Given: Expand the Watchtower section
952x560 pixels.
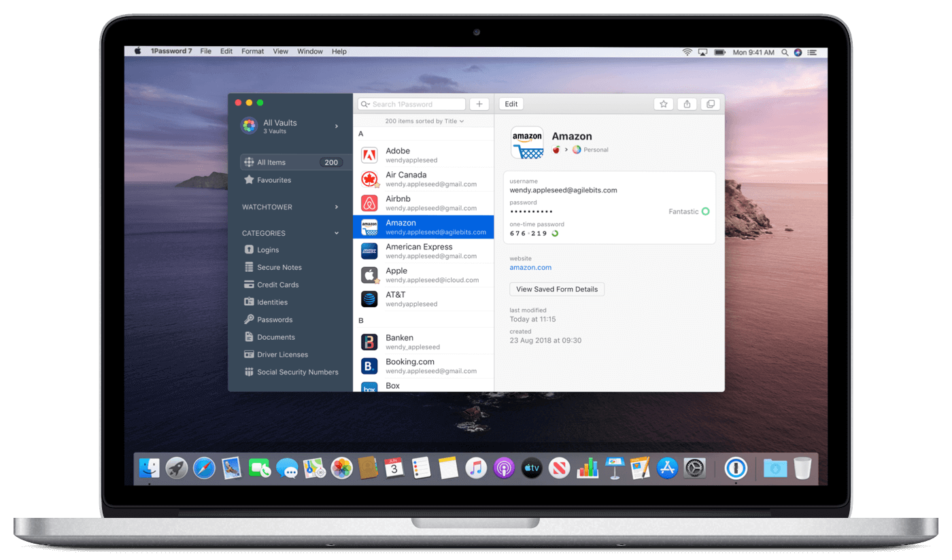Looking at the screenshot, I should coord(337,207).
